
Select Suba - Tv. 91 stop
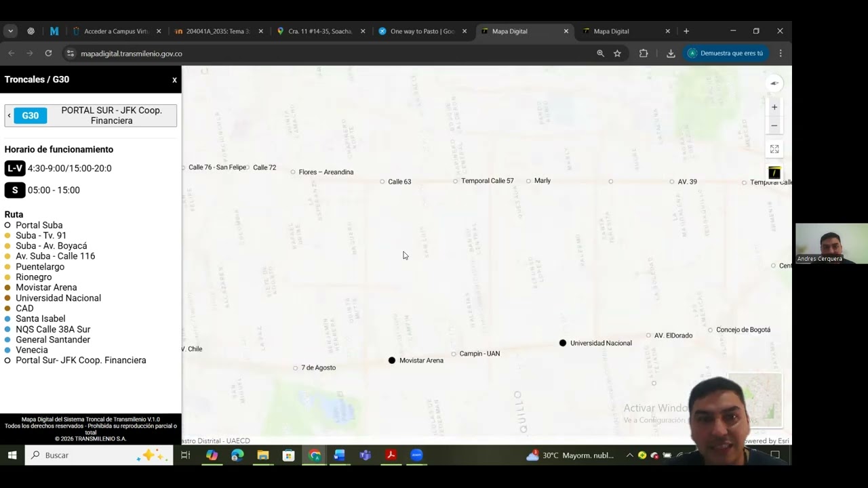click(41, 236)
